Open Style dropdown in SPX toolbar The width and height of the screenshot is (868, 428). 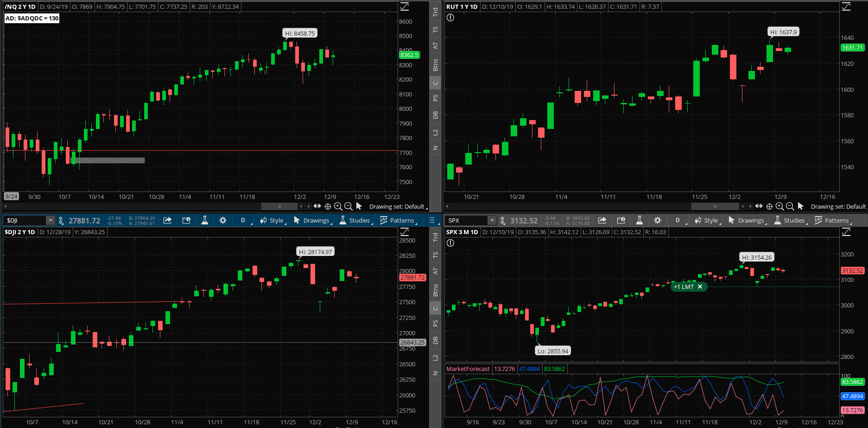pos(707,220)
